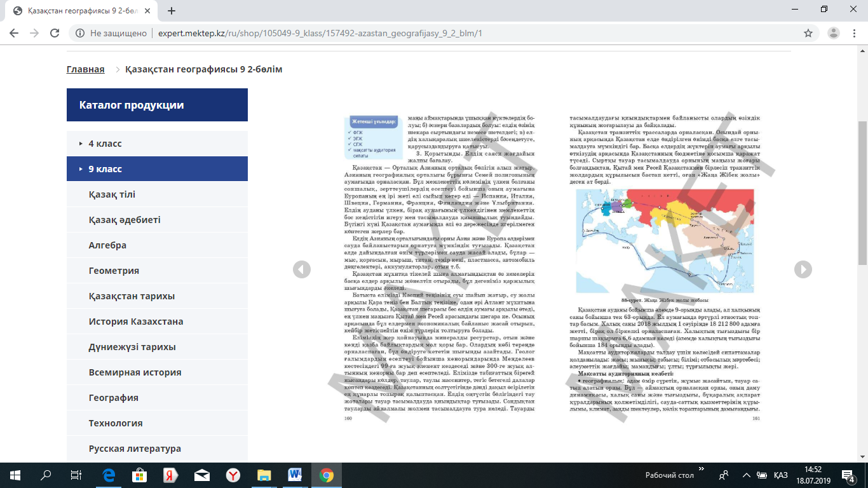Open Русская литература subject
This screenshot has width=868, height=488.
click(157, 449)
